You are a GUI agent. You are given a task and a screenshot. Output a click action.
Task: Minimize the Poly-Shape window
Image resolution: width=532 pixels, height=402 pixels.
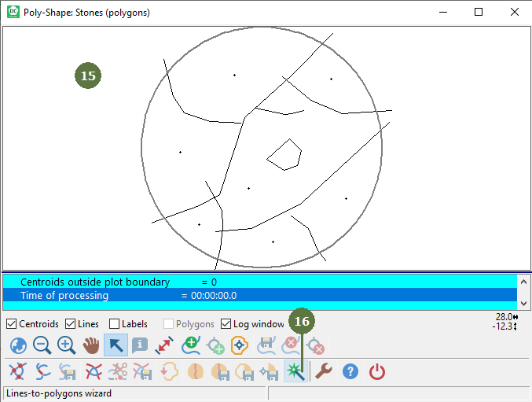pos(443,13)
